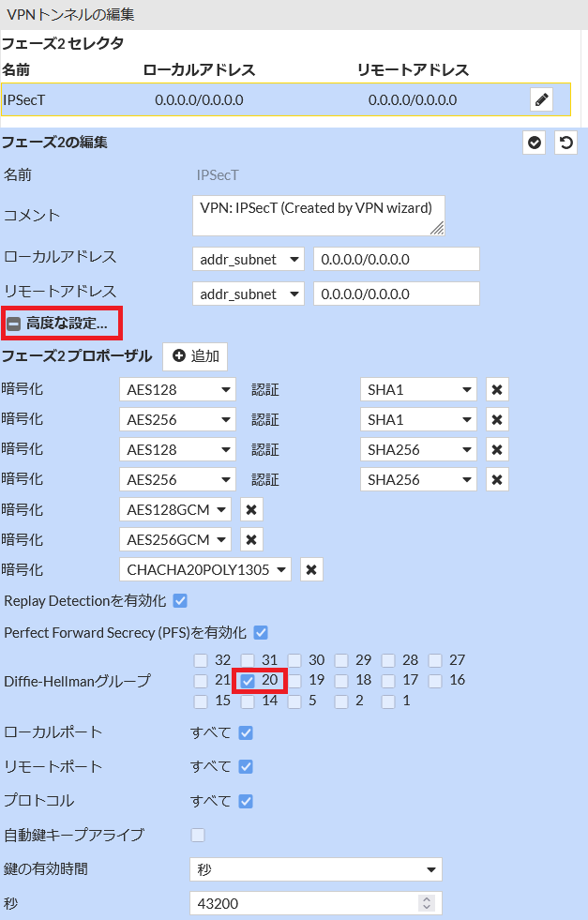
Task: Remove the AES128GCM proposal
Action: (x=251, y=509)
